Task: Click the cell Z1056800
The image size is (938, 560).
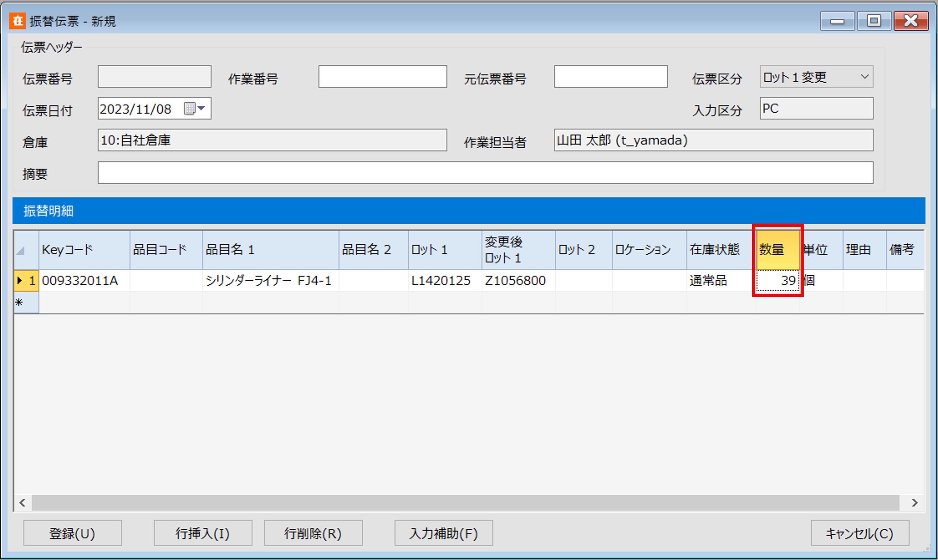Action: pos(519,280)
